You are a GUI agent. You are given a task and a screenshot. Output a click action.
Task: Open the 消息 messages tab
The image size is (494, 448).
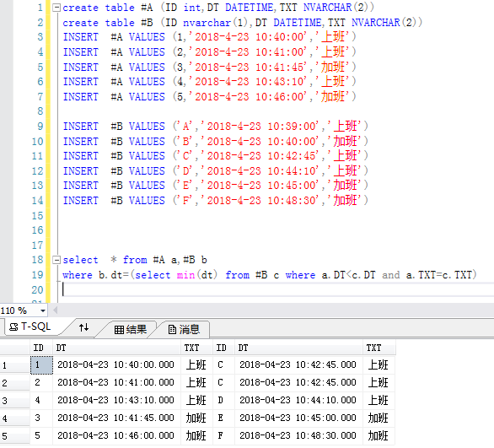point(184,329)
